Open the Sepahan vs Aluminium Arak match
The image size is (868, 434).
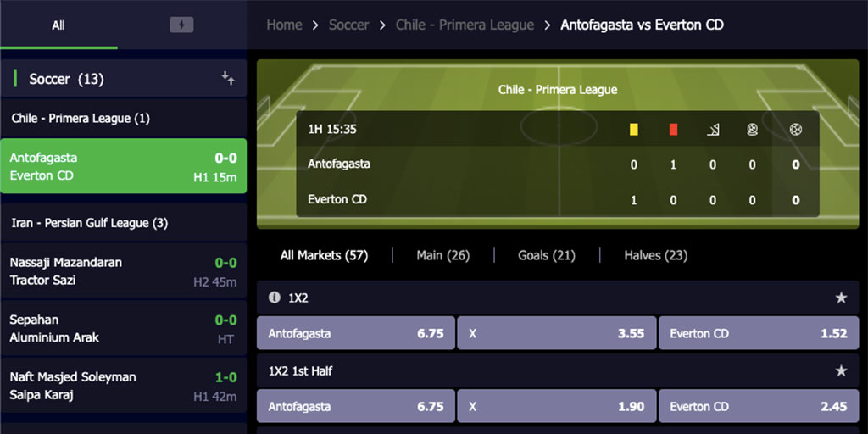124,329
